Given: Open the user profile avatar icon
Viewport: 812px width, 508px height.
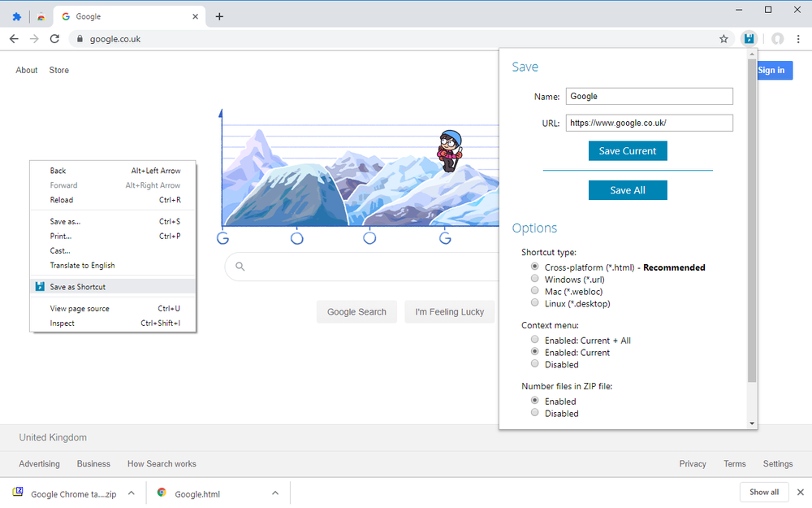Looking at the screenshot, I should point(777,39).
